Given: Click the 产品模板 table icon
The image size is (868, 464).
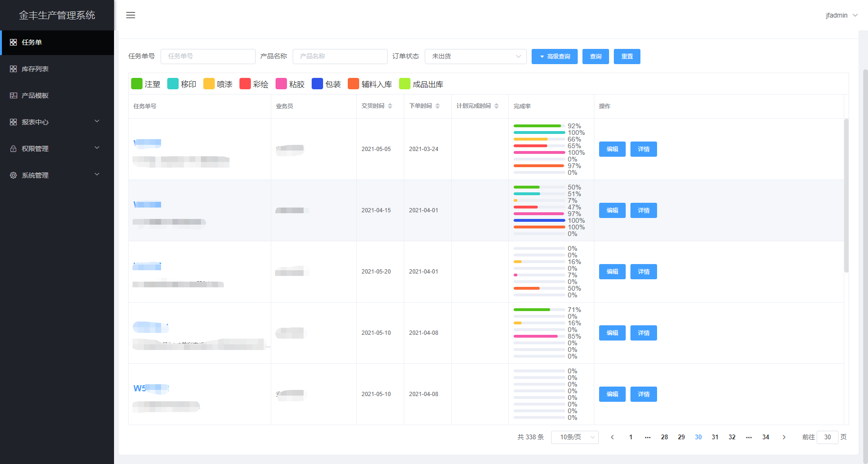Looking at the screenshot, I should point(13,95).
